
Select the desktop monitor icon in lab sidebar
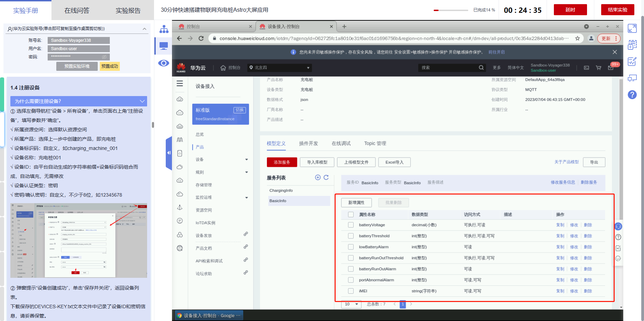tap(164, 46)
